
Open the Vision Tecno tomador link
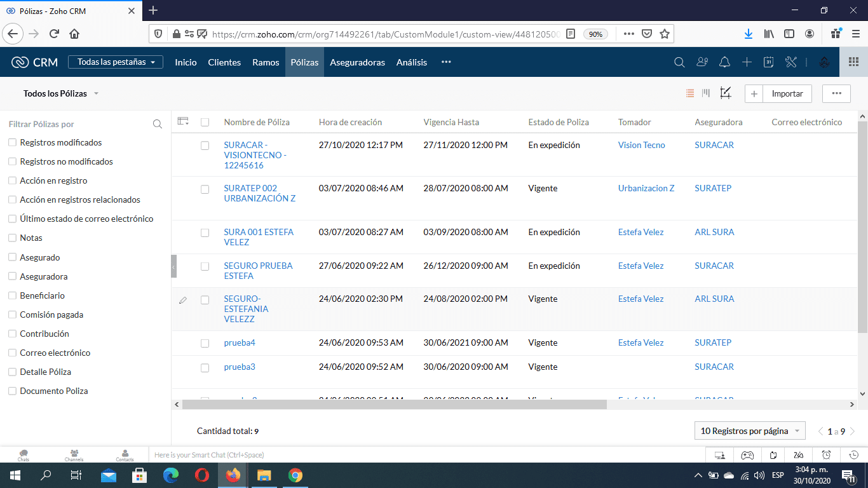pyautogui.click(x=641, y=146)
